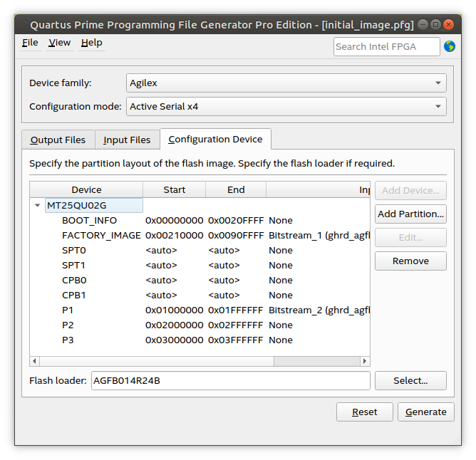Image resolution: width=476 pixels, height=460 pixels.
Task: Collapse the MT25QU02G device tree
Action: point(37,206)
